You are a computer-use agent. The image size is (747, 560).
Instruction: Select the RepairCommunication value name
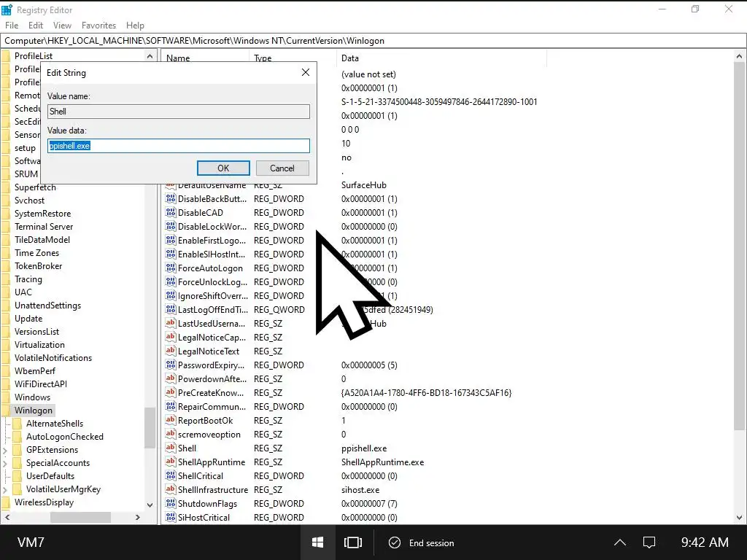click(x=212, y=407)
